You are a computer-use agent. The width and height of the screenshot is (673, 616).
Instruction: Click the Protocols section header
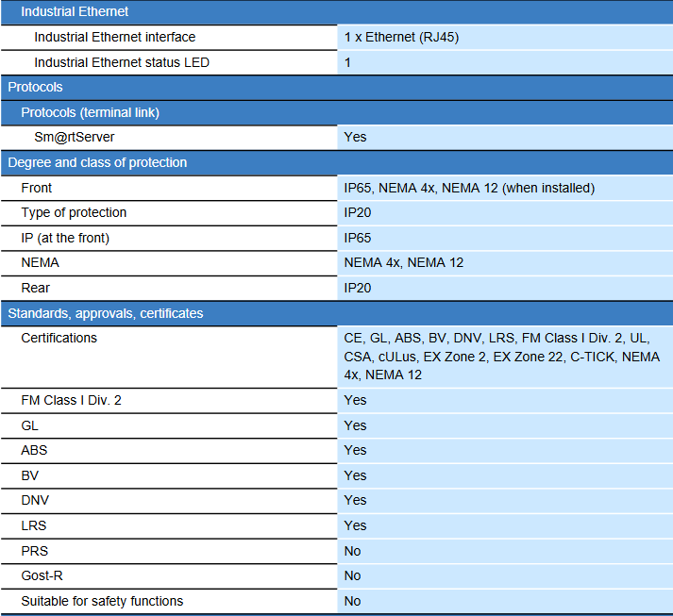point(336,88)
